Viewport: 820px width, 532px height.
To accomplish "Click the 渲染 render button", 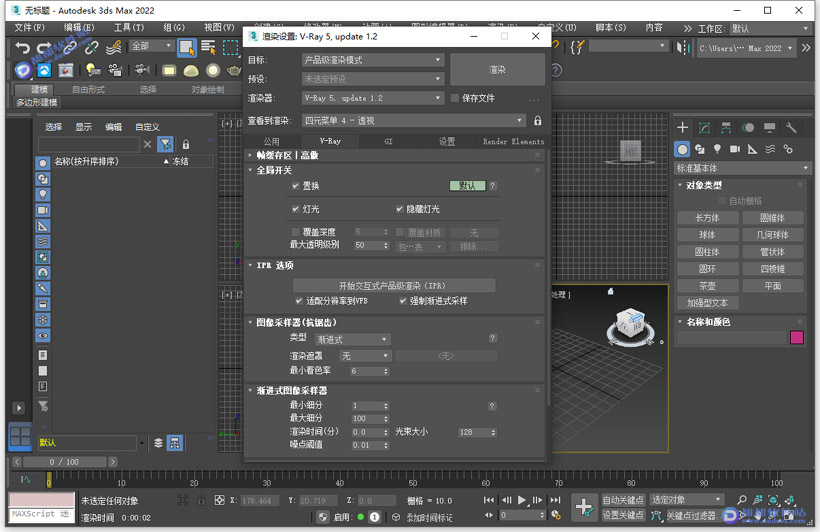I will coord(497,70).
